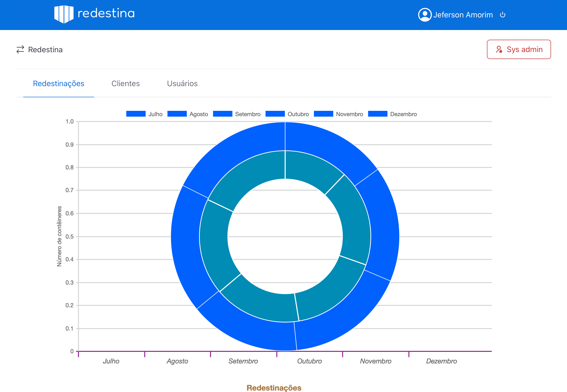Click the redestina brand text in header
Image resolution: width=567 pixels, height=392 pixels.
point(106,14)
